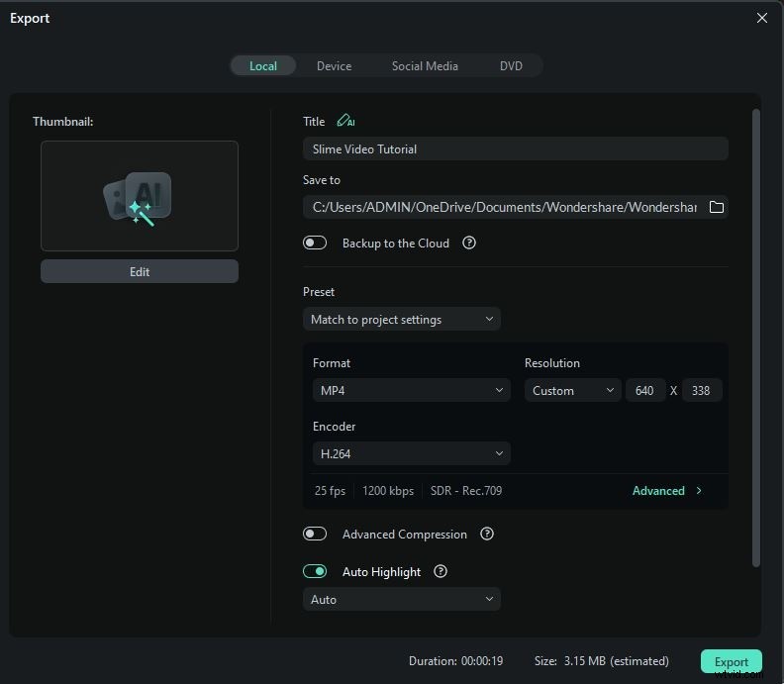Click the AI title generator pen icon
784x684 pixels.
(344, 121)
